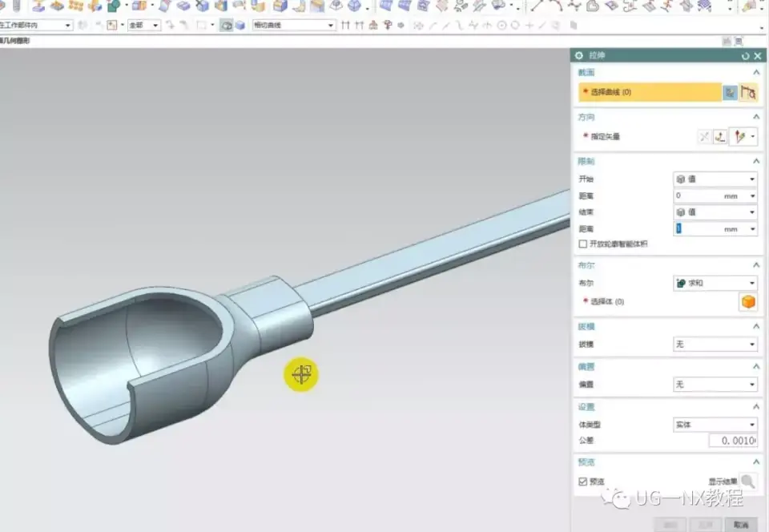Open the 在工作部件内 scope dropdown
769x532 pixels.
35,25
